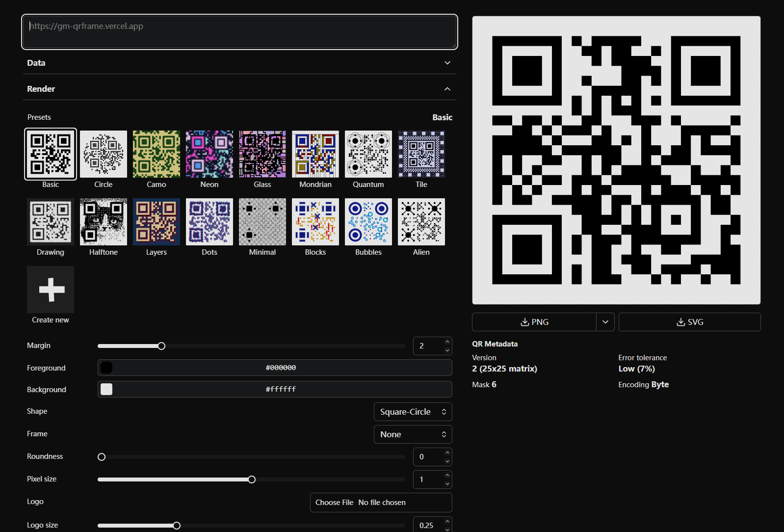Choose the Camo preset

[x=157, y=154]
